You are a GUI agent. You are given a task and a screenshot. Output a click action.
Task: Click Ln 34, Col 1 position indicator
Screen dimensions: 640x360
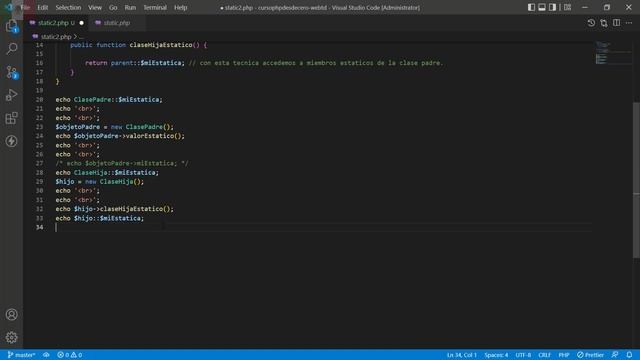462,355
